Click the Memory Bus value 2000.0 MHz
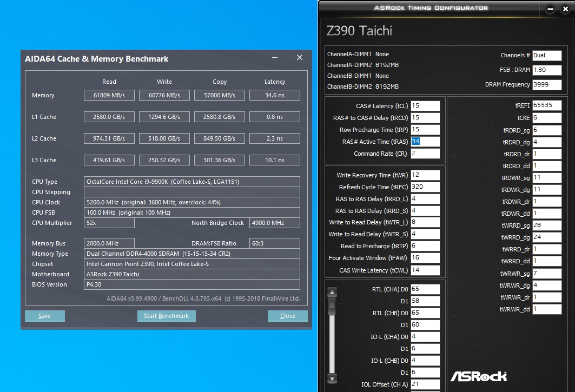The height and width of the screenshot is (392, 575). (109, 243)
